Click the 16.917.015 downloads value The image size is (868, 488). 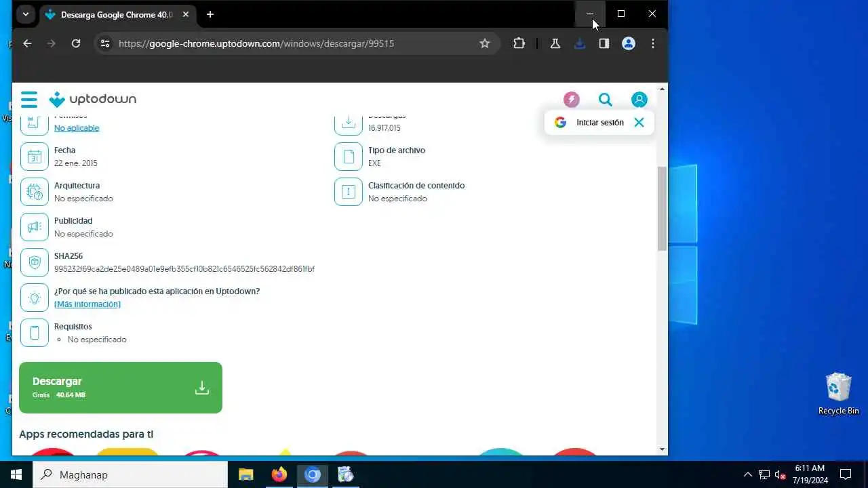coord(384,128)
